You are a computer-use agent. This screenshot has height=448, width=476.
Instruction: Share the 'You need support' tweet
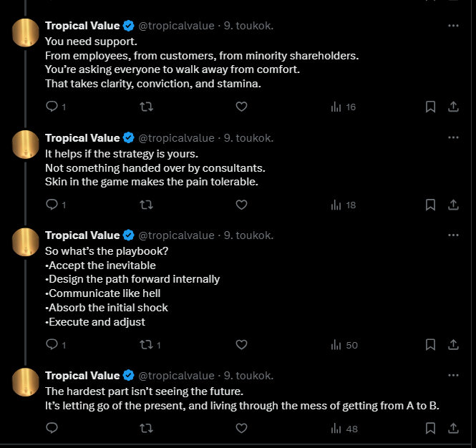[453, 107]
